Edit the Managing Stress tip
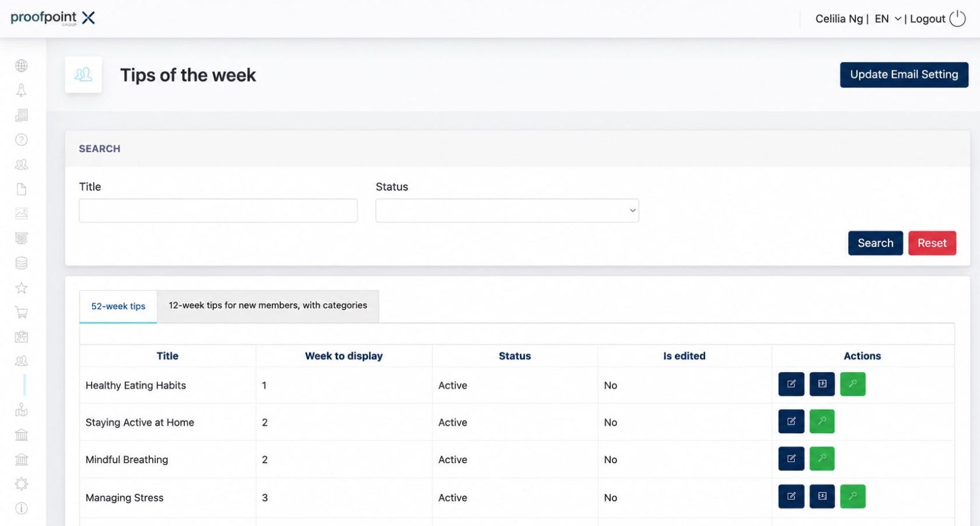 point(791,497)
